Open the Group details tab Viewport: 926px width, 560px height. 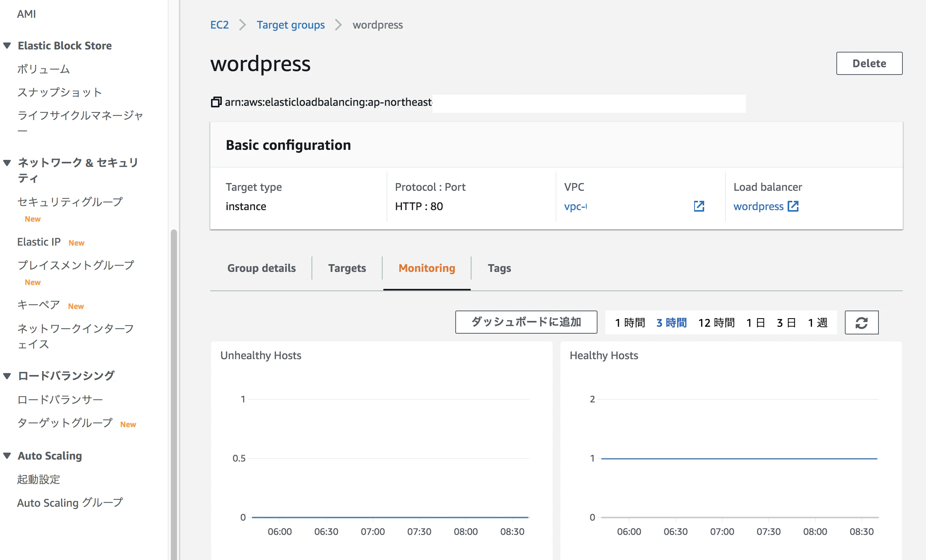coord(262,268)
